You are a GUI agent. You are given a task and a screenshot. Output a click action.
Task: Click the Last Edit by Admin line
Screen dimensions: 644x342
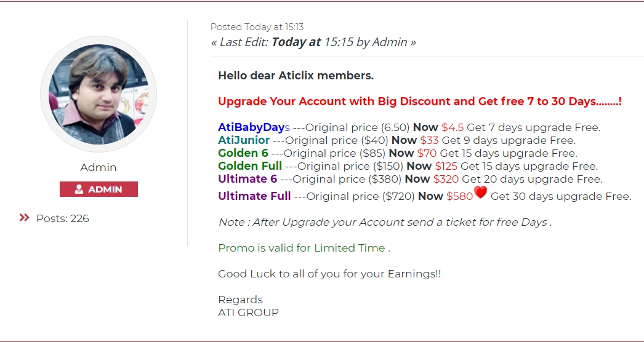pos(313,42)
